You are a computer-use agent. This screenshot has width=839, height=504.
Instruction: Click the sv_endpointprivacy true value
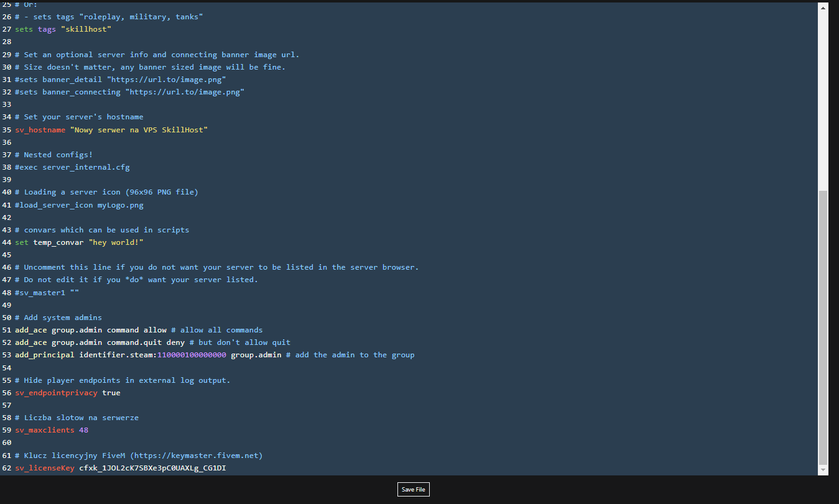(111, 393)
